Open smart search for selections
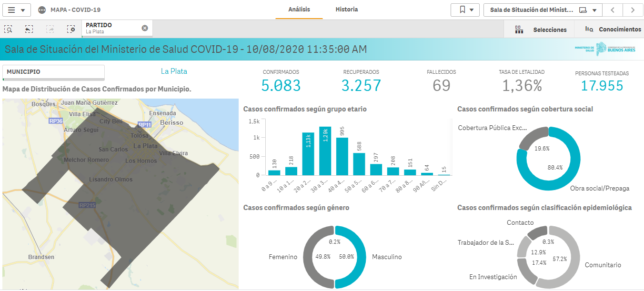 (9, 29)
